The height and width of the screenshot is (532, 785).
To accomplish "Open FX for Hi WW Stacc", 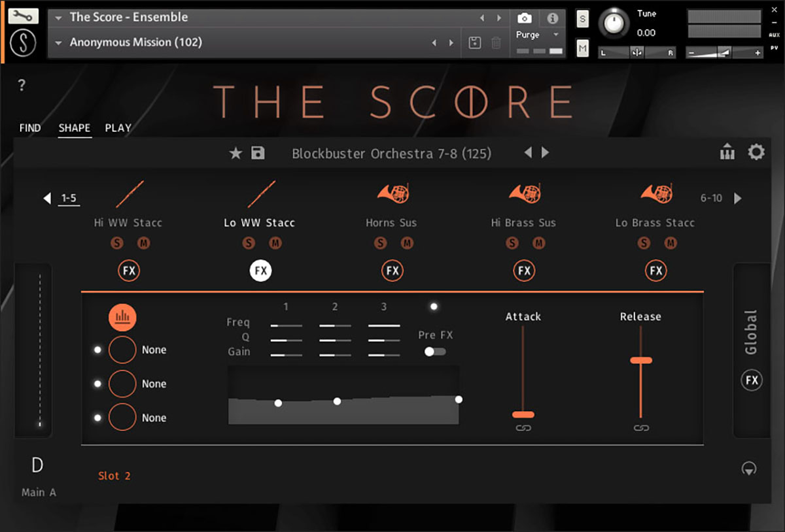I will click(x=129, y=271).
